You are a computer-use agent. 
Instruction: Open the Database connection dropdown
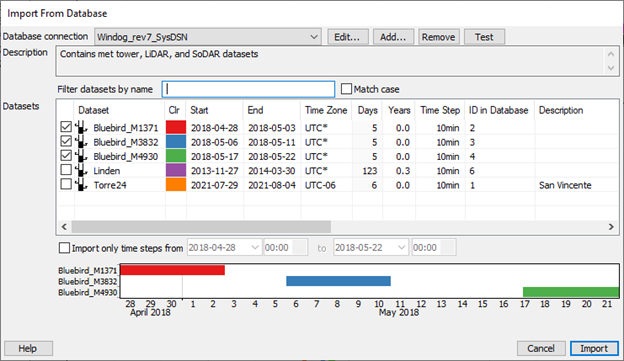[x=208, y=37]
